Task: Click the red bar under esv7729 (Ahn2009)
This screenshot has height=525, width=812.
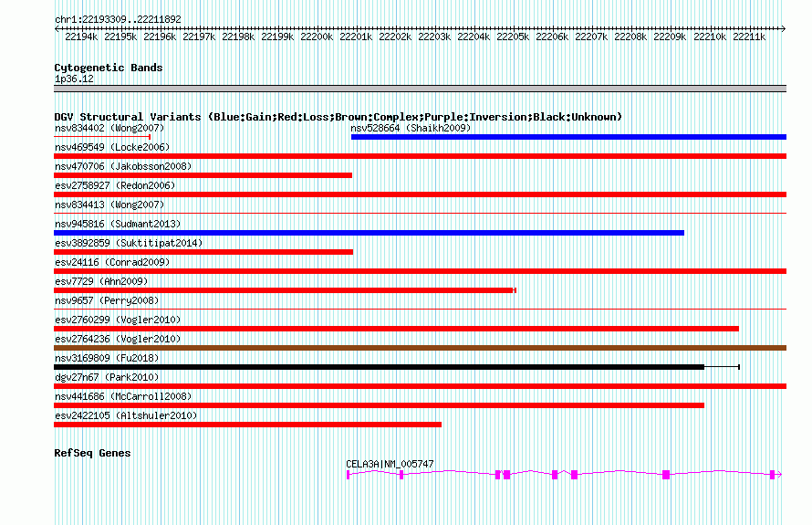Action: pos(284,290)
